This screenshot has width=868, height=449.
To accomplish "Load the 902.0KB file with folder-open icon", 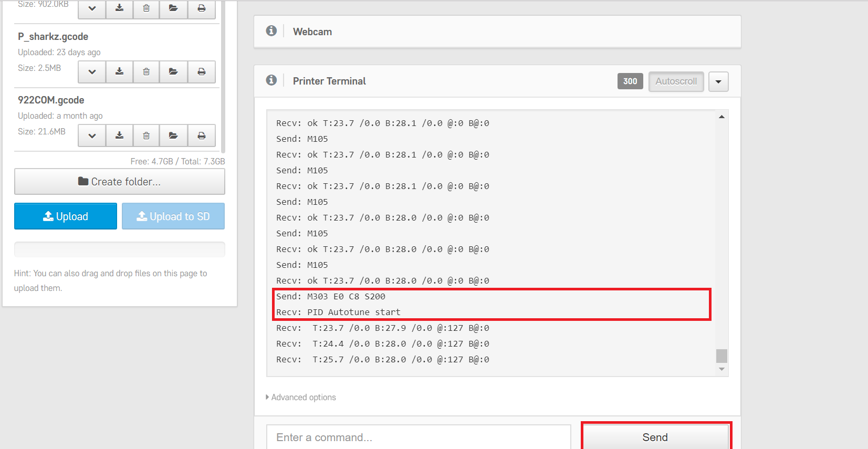I will (x=173, y=9).
